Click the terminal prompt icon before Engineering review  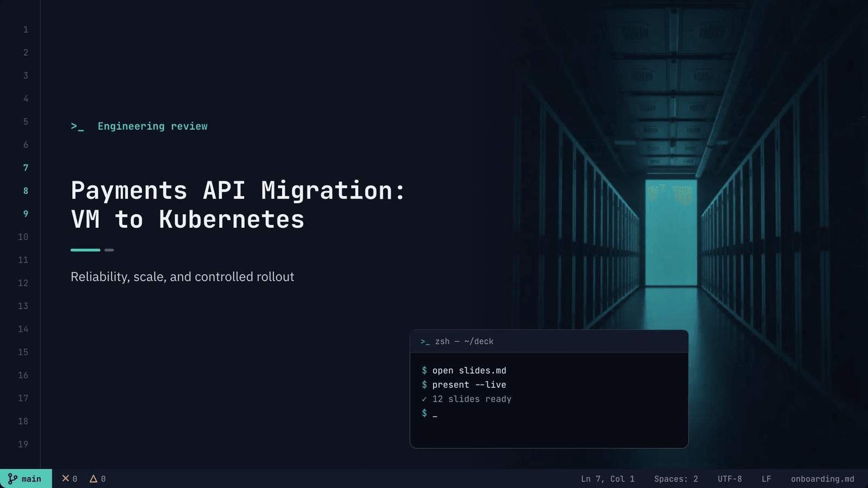pyautogui.click(x=77, y=126)
